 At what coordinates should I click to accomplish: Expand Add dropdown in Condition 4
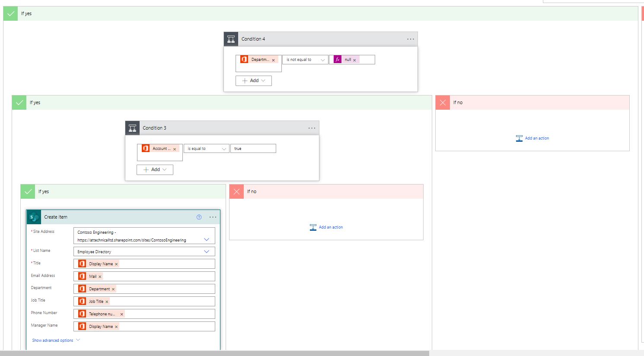click(x=254, y=81)
